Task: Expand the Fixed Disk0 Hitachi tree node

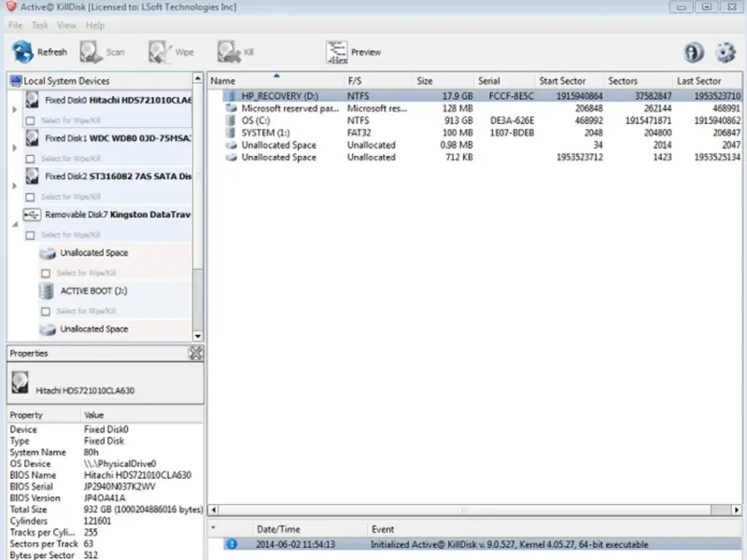Action: coord(14,109)
